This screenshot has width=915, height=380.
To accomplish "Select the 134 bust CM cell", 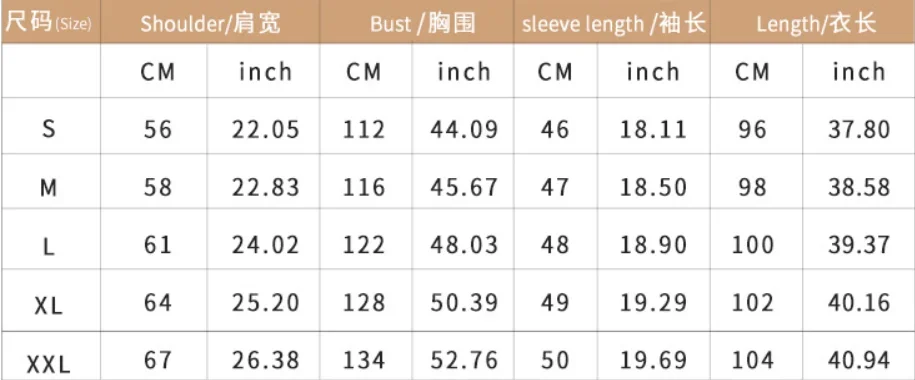I will tap(364, 360).
